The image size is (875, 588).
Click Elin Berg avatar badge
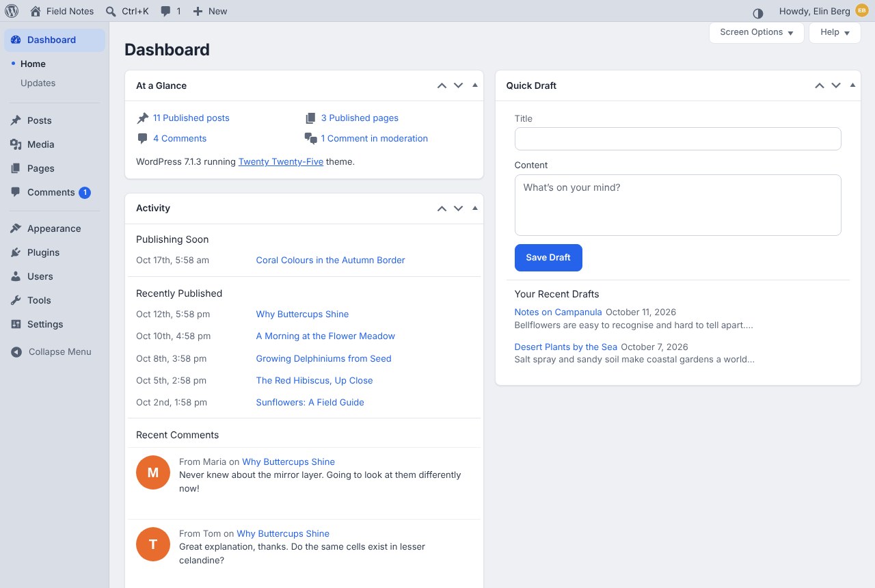coord(861,10)
